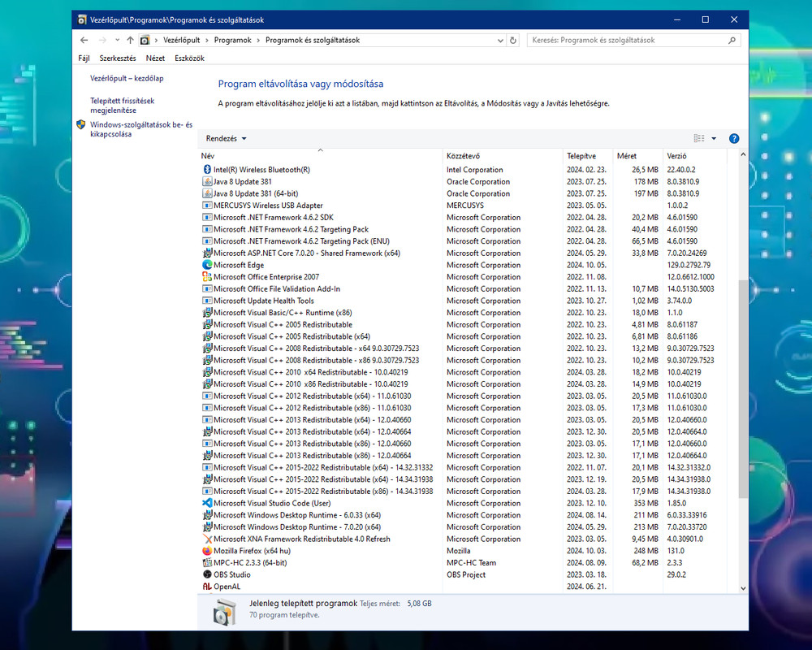This screenshot has width=812, height=650.
Task: Open the recent locations dropdown arrow
Action: pyautogui.click(x=118, y=40)
